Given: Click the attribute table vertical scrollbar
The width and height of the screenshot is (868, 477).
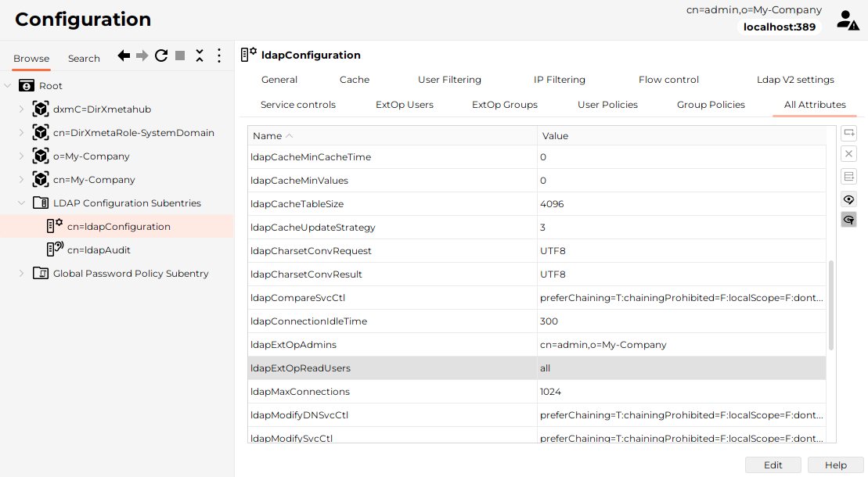Looking at the screenshot, I should (x=831, y=306).
